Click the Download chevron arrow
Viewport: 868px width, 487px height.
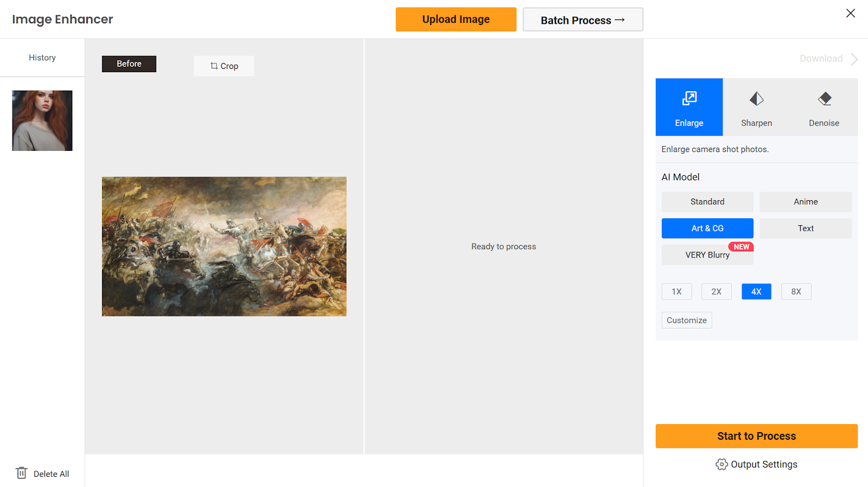point(854,59)
